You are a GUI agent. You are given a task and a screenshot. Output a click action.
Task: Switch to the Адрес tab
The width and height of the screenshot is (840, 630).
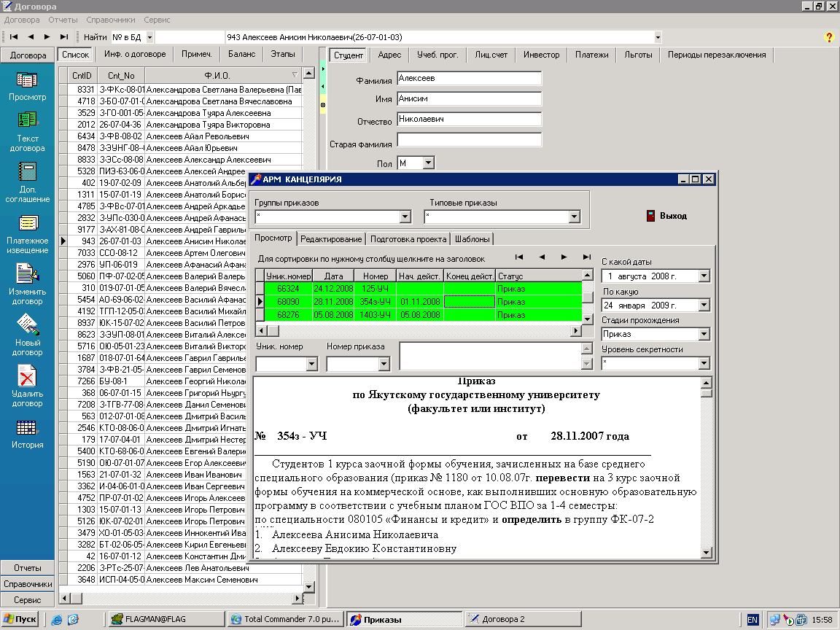389,55
